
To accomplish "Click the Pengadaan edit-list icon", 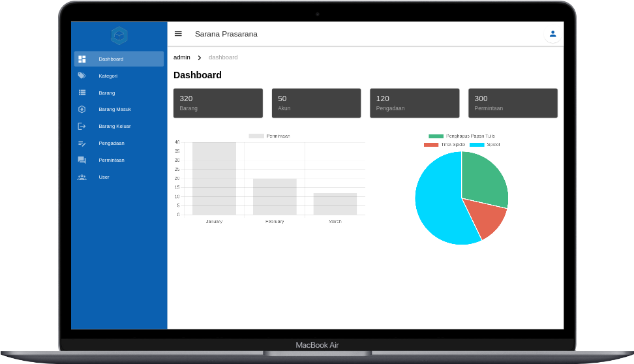I will point(82,143).
